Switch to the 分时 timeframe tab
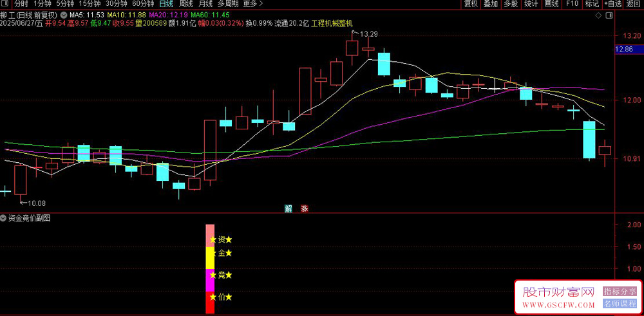 [x=21, y=4]
